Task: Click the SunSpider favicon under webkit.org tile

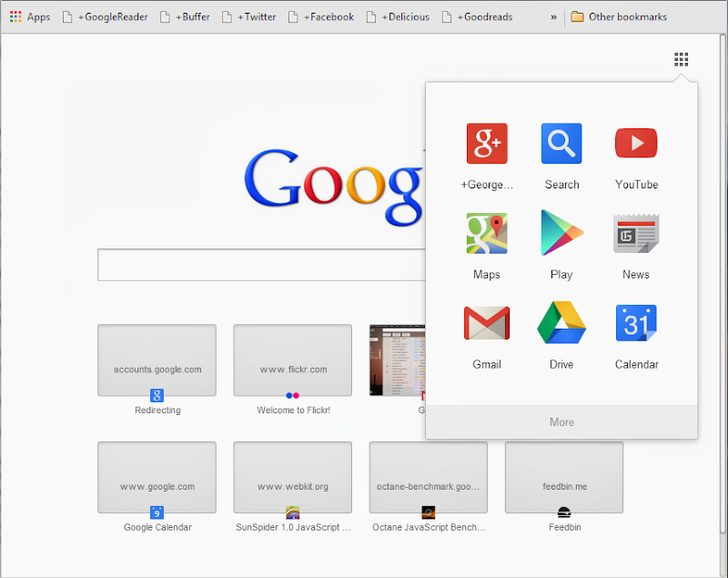Action: pos(292,512)
